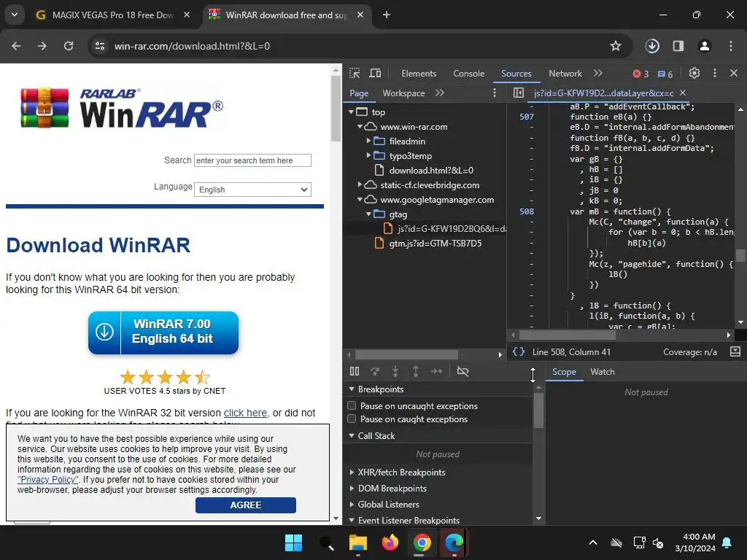Focus the WinRAR search field
747x560 pixels.
click(252, 160)
